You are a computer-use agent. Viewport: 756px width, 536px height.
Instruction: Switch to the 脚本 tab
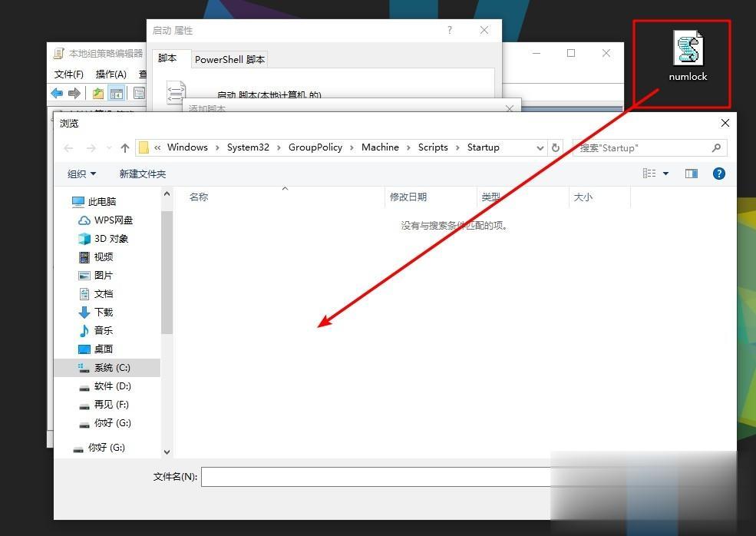tap(167, 58)
